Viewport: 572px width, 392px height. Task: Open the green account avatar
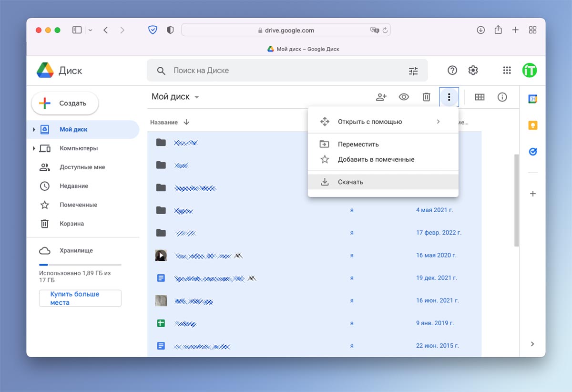[x=530, y=71]
